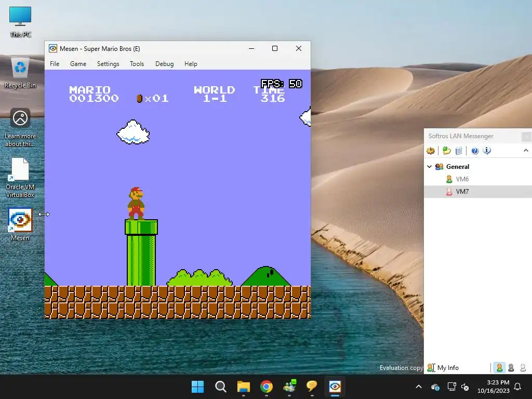Screen dimensions: 532x399
Task: Click Mario standing on the green pipe
Action: [136, 203]
